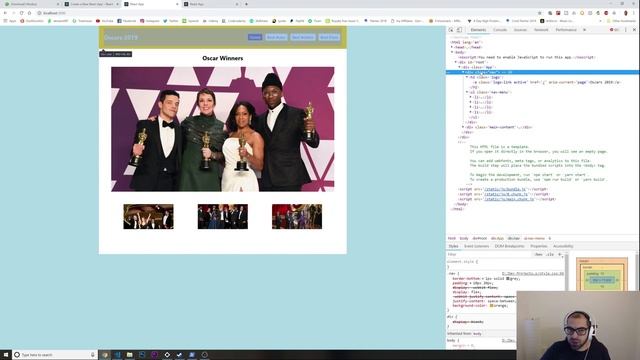Select the html breadcrumb item
This screenshot has height=360, width=640.
click(451, 238)
